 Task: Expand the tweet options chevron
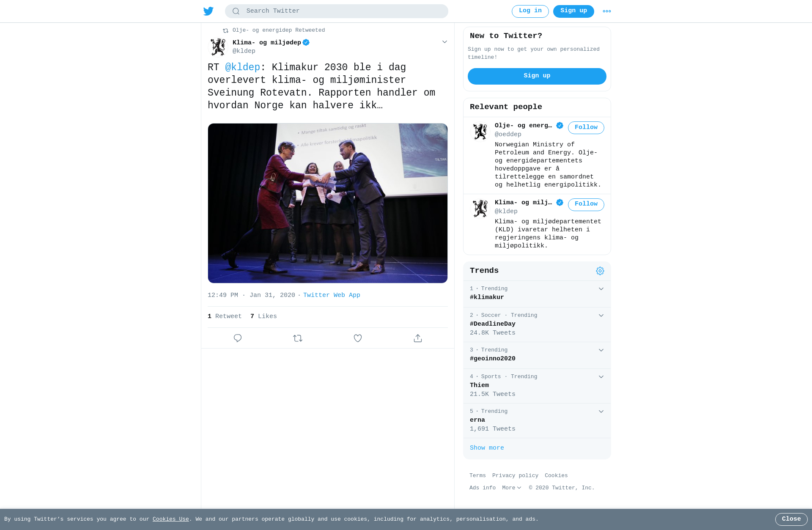click(444, 42)
